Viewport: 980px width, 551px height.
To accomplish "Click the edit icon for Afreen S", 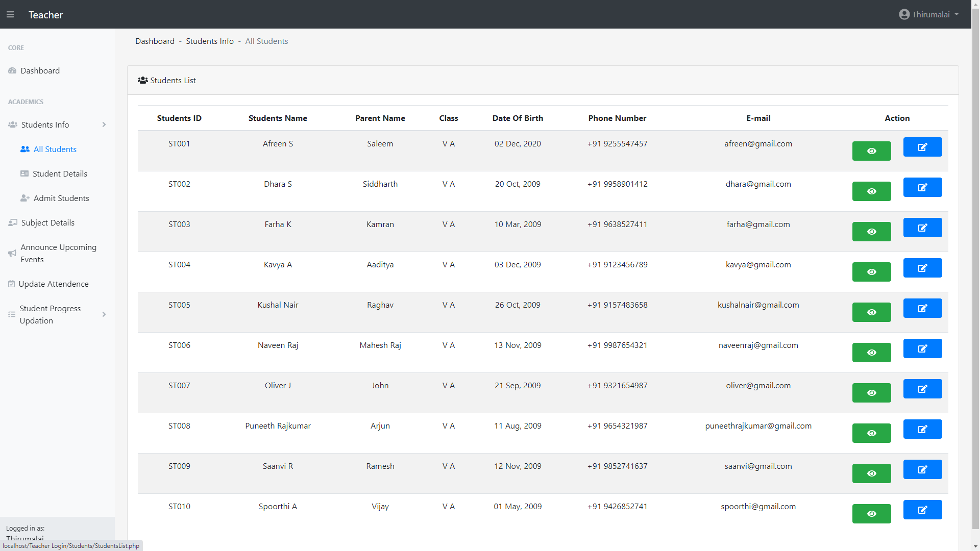I will coord(922,147).
